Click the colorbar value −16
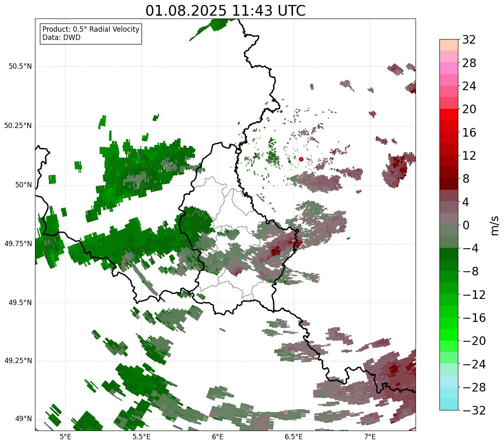The image size is (504, 445). [x=474, y=318]
